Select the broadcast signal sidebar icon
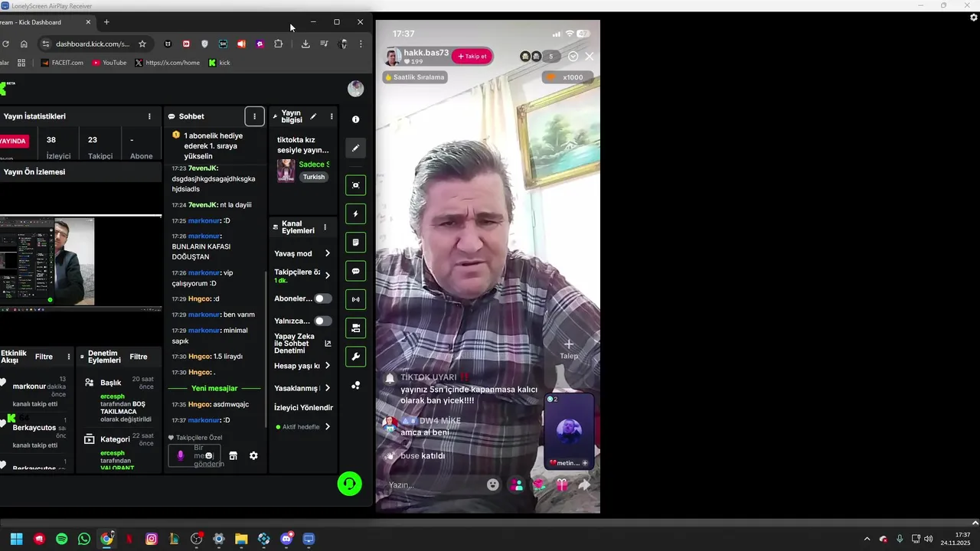980x551 pixels. (x=355, y=299)
